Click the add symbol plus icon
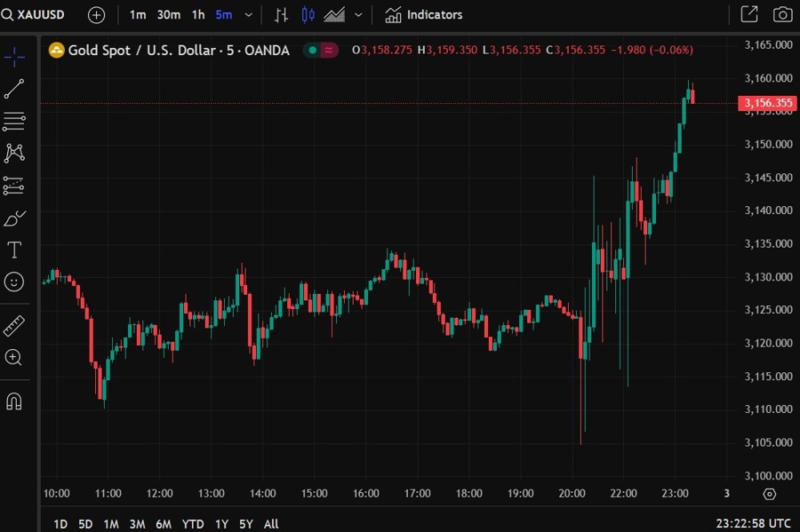 pos(96,15)
